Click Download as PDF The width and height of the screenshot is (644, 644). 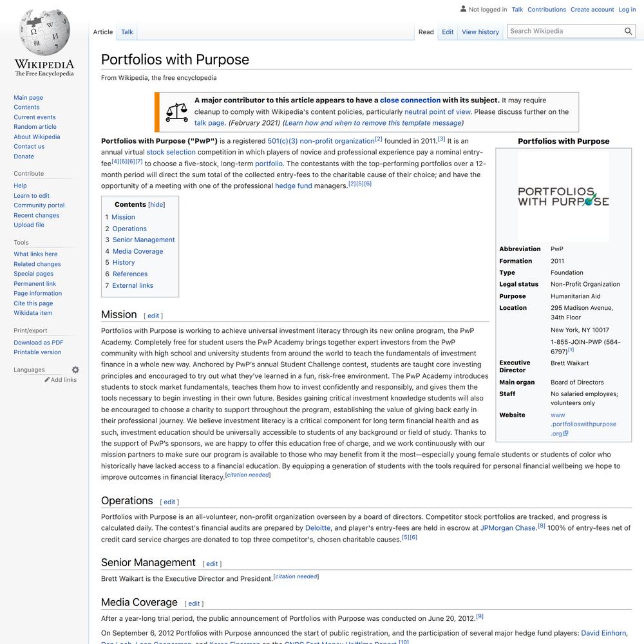click(39, 343)
